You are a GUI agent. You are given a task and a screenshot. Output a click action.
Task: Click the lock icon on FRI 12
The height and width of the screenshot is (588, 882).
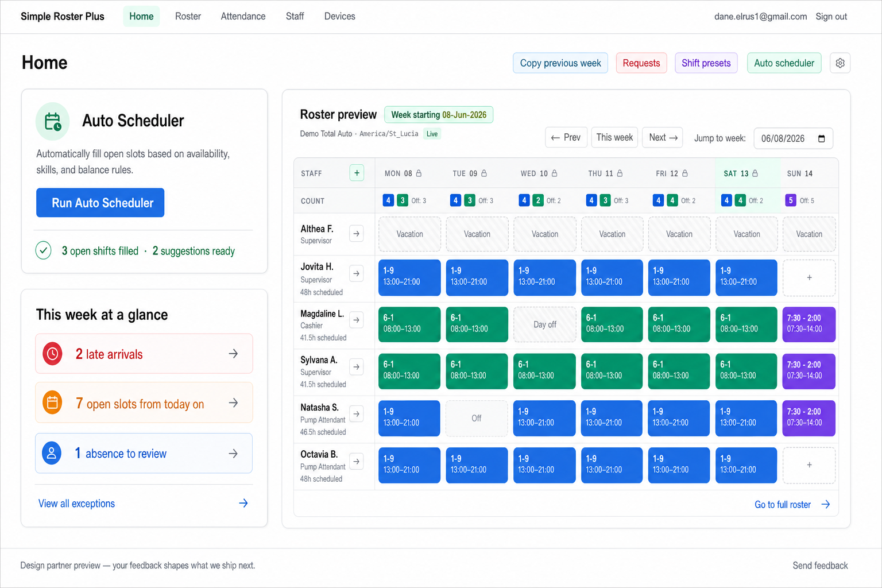(685, 173)
